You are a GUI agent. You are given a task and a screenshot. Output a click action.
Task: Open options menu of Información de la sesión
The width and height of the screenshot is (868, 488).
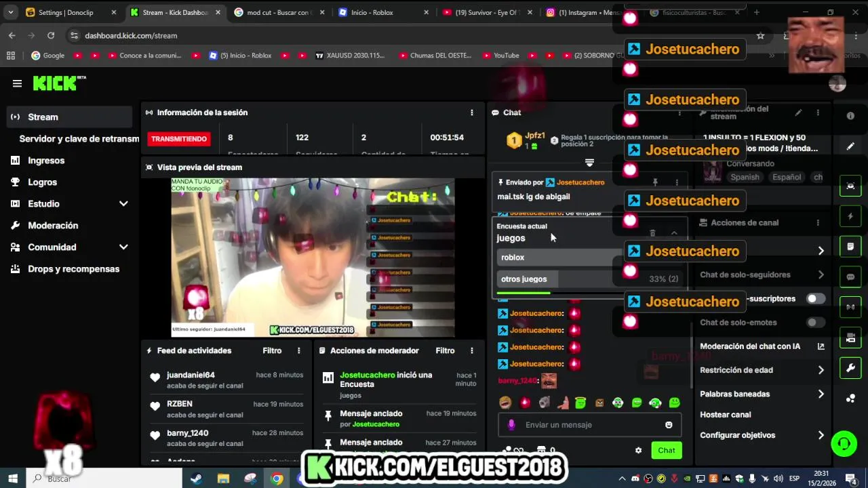472,113
